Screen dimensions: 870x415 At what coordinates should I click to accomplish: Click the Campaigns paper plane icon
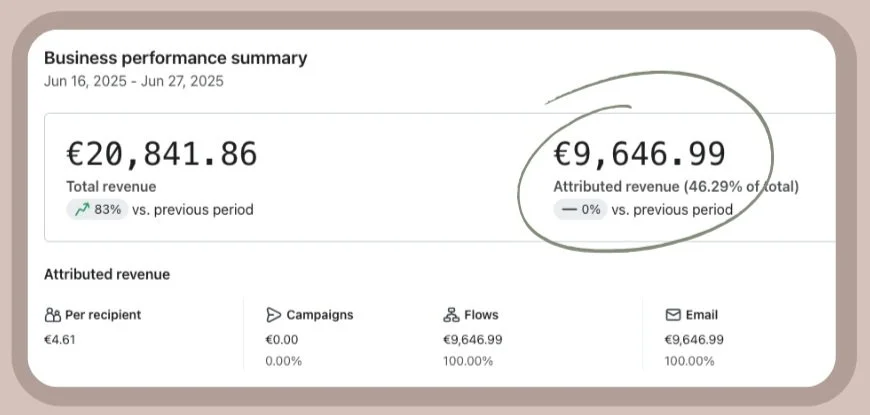pyautogui.click(x=274, y=315)
